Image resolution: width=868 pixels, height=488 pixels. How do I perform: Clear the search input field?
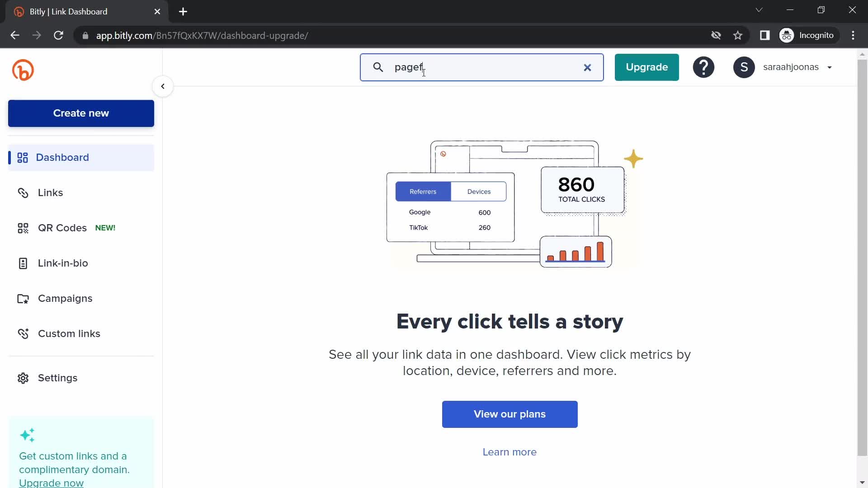pos(588,67)
